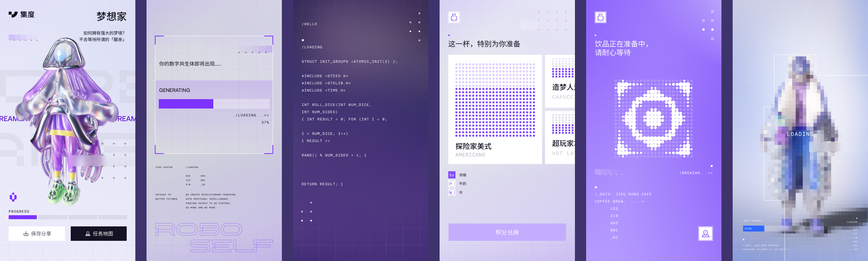
Task: Open the 超玩家 HOT LA drink card
Action: pos(560,137)
